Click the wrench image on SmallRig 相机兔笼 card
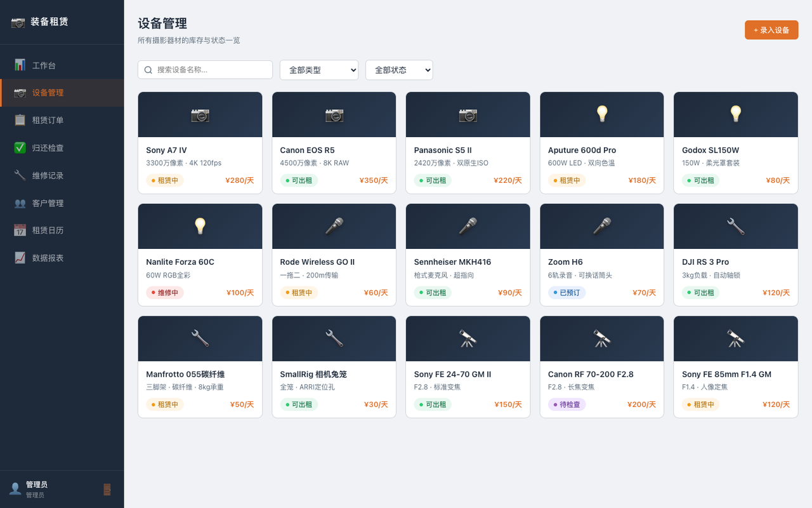 pyautogui.click(x=334, y=338)
